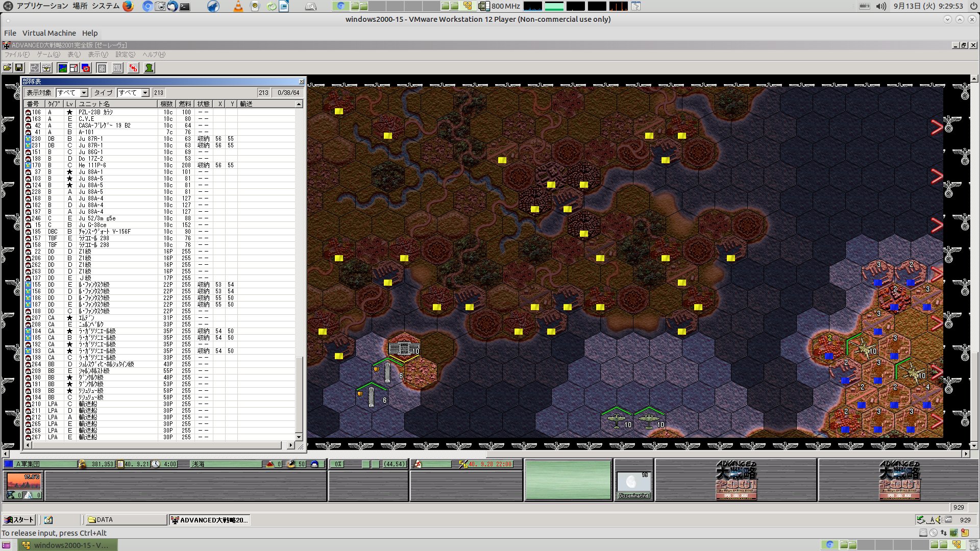Click the red and blue flags icon
This screenshot has height=551, width=980.
pos(86,68)
